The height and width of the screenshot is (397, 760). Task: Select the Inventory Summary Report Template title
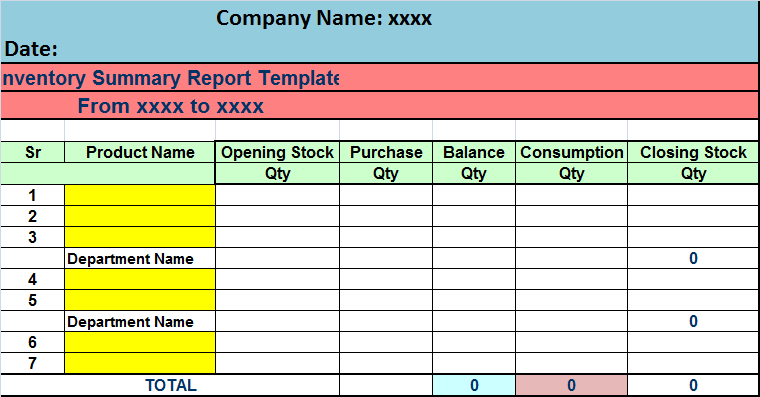pos(170,78)
